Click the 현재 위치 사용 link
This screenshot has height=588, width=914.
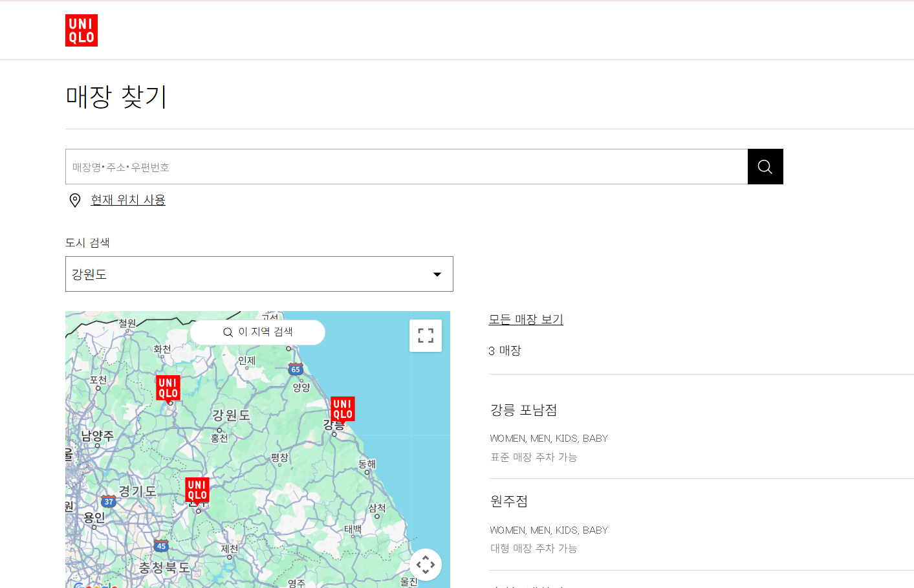[x=127, y=200]
